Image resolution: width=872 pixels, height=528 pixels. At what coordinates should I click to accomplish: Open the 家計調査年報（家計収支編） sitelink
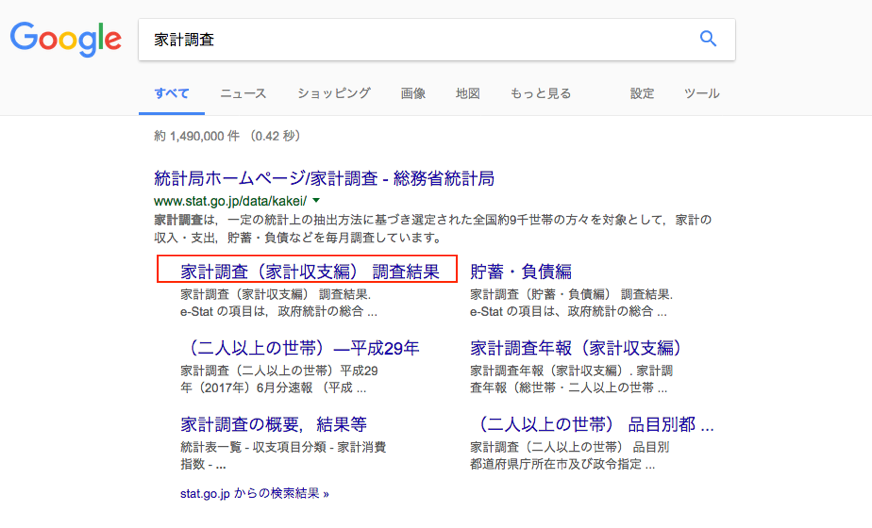pyautogui.click(x=577, y=348)
